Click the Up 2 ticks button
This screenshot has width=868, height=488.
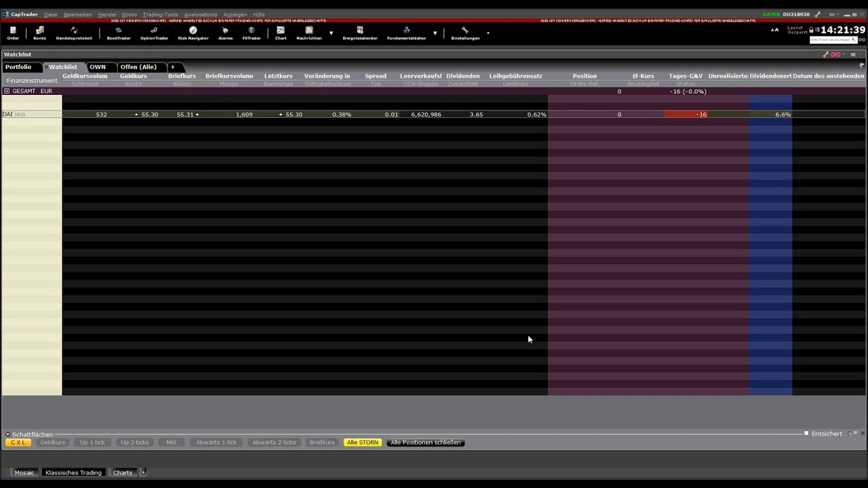(x=134, y=443)
